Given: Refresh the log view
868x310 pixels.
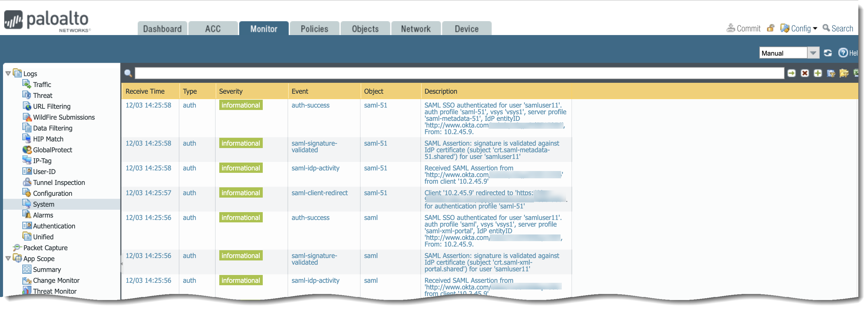Looking at the screenshot, I should click(828, 53).
